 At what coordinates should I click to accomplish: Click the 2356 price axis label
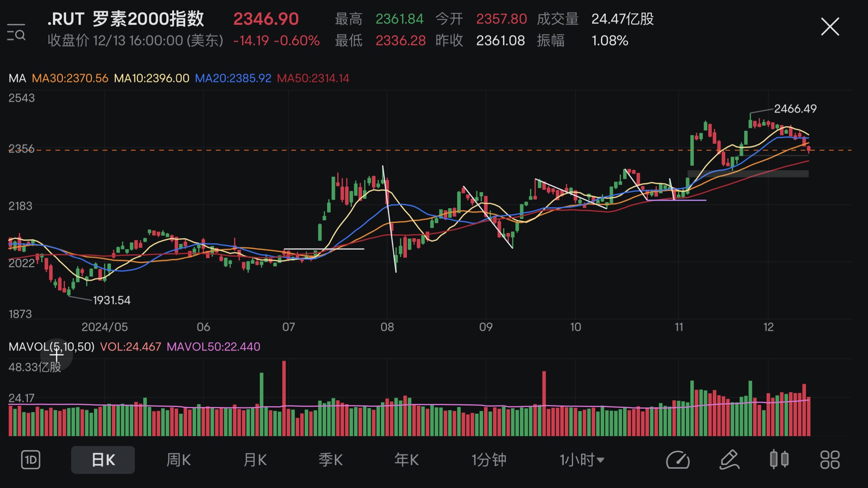21,149
